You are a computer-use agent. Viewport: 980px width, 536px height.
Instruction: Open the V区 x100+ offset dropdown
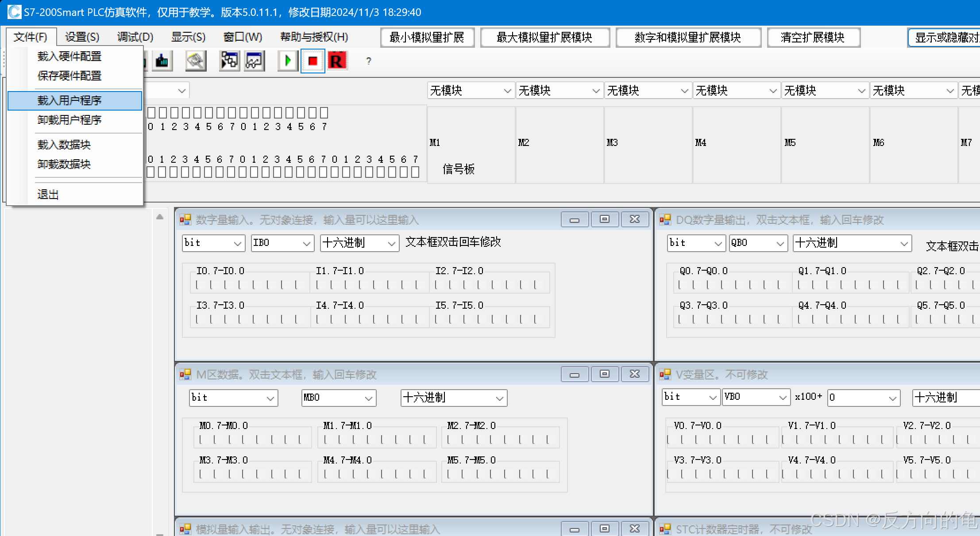coord(892,398)
